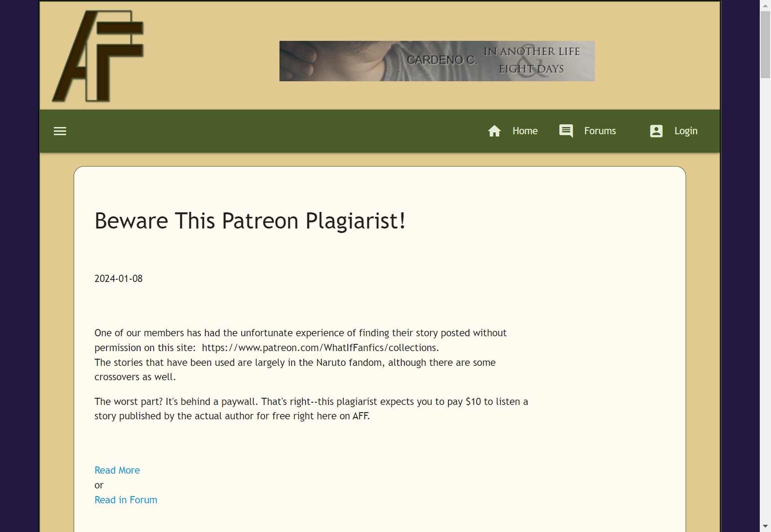Click the AFF site logo
The height and width of the screenshot is (532, 771).
coord(98,56)
